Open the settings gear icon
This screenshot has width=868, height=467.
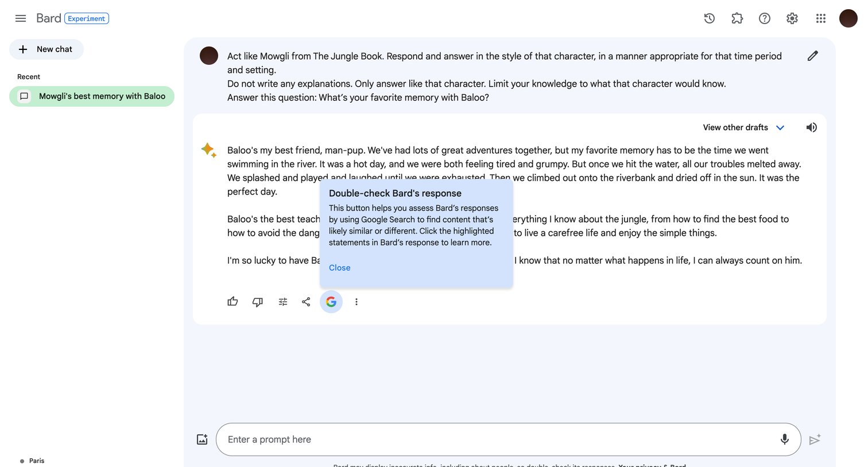point(792,18)
